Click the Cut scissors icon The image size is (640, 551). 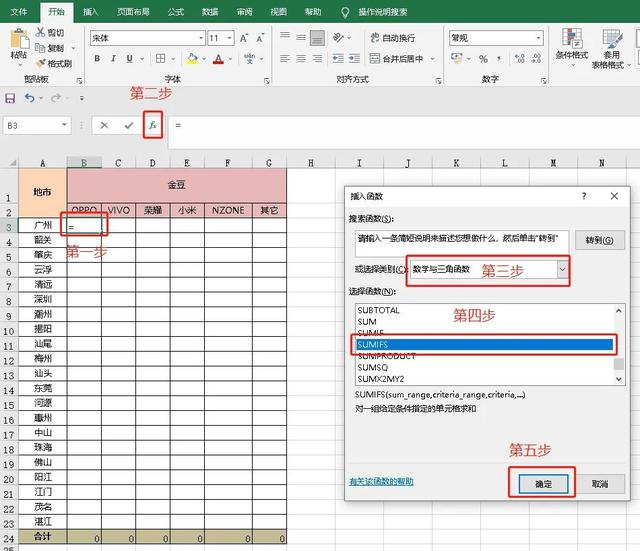40,32
